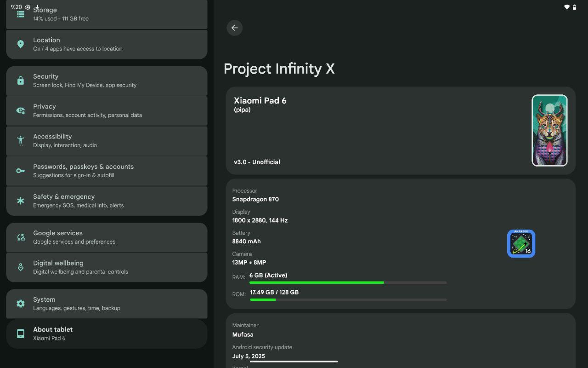Tap the leopard wallpaper device thumbnail
Viewport: 588px width, 368px height.
549,130
